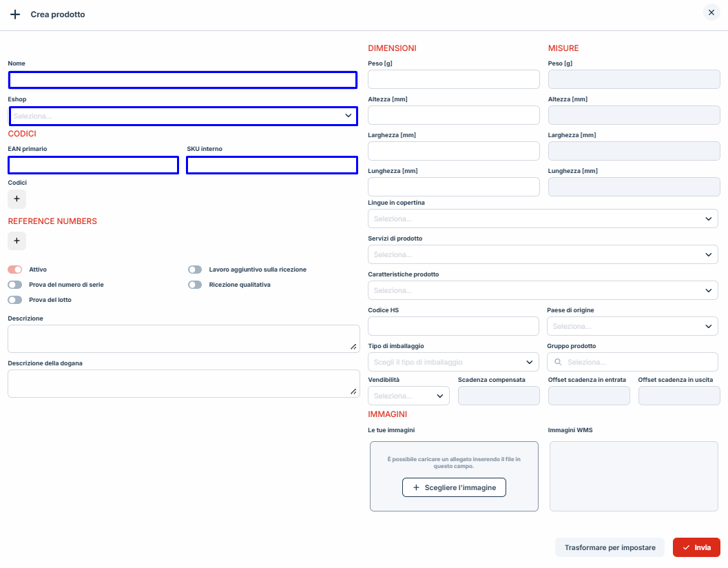
Task: Click the Invia button
Action: (x=696, y=547)
